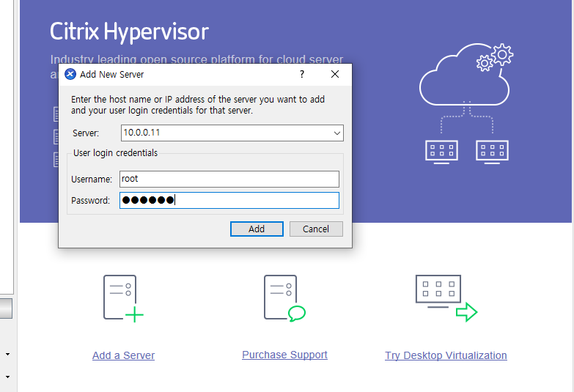Close the Add New Server dialog
The width and height of the screenshot is (574, 392).
(x=334, y=74)
